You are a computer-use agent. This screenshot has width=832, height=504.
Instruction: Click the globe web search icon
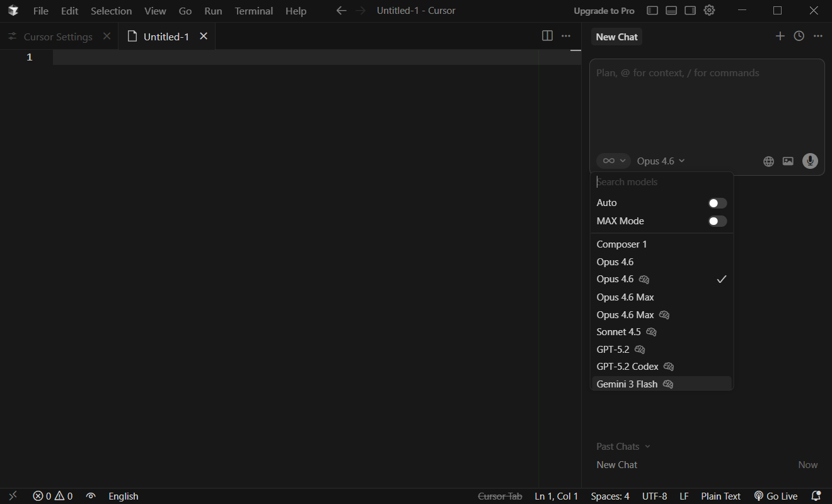[768, 161]
